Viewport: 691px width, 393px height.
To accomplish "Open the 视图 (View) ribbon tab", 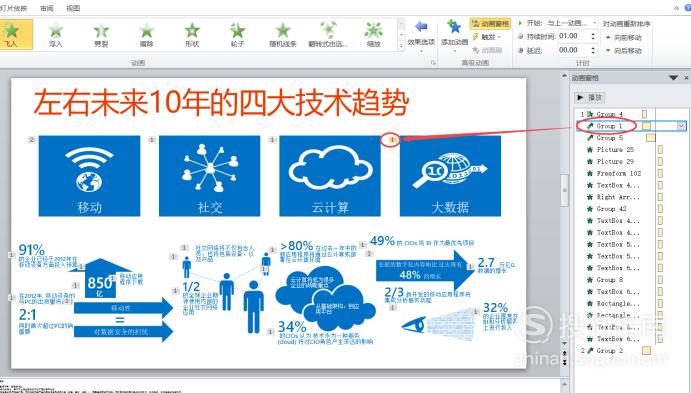I will click(73, 8).
